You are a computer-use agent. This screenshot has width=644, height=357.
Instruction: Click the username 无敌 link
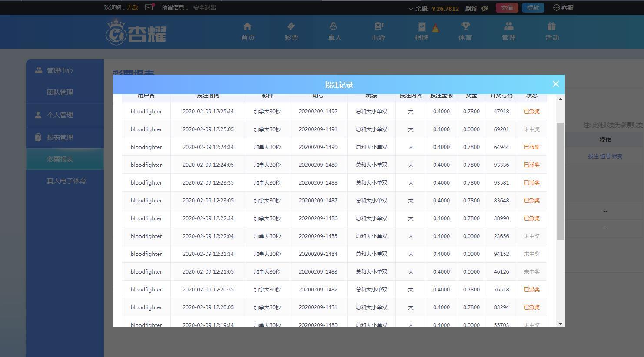point(132,7)
